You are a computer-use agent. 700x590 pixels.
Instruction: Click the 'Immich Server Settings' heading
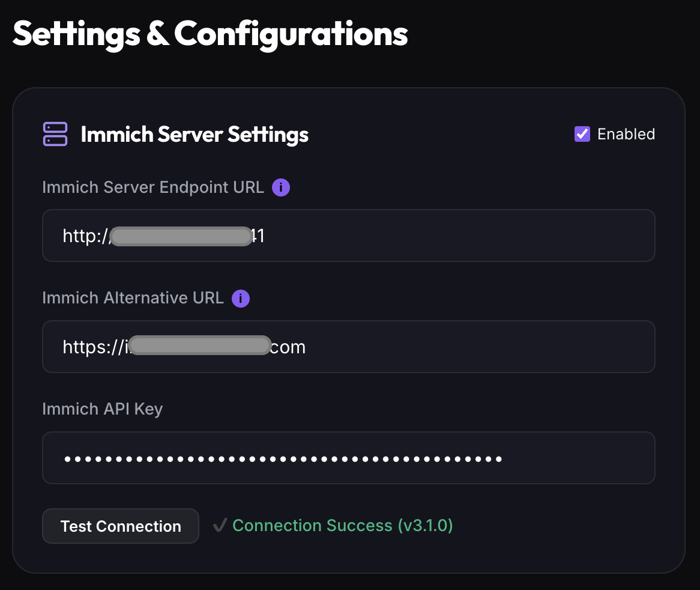pos(195,135)
